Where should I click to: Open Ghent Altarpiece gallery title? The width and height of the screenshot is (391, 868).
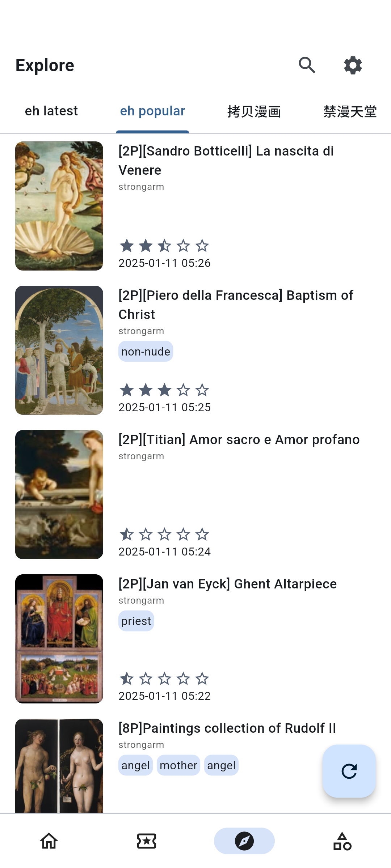227,584
